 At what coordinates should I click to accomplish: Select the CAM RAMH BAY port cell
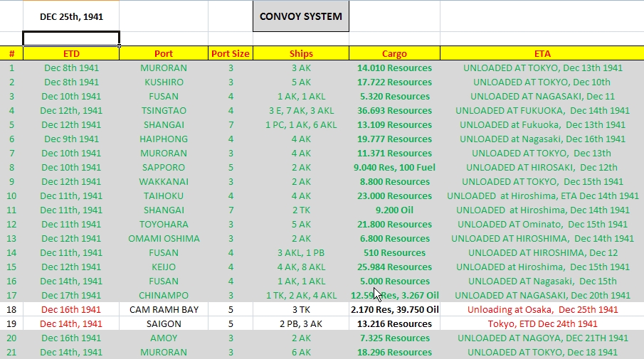click(164, 309)
